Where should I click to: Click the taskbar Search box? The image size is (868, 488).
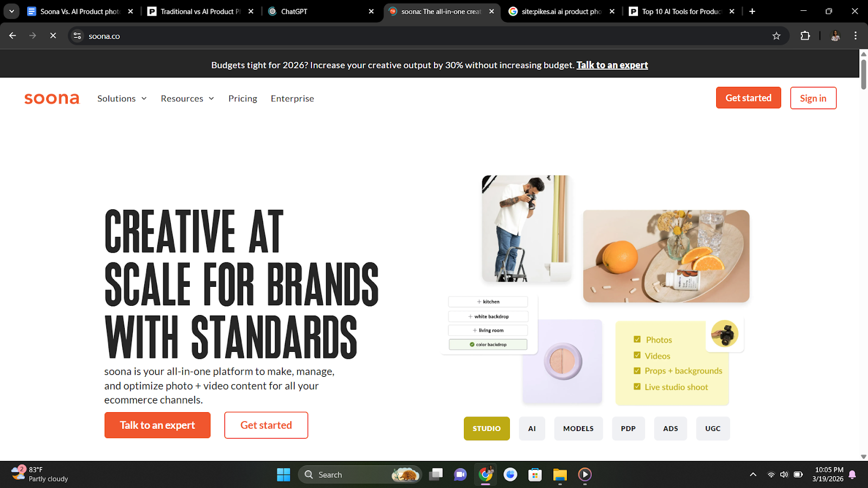(360, 474)
